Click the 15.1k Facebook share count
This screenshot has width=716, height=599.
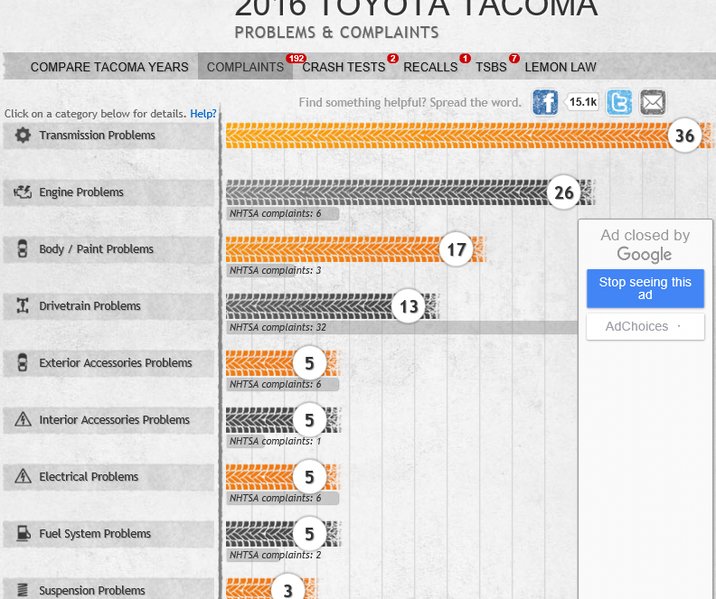[x=582, y=102]
